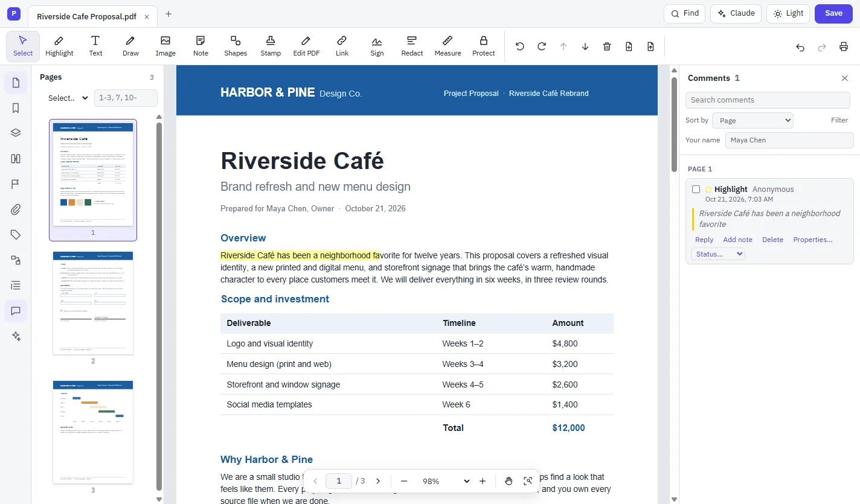Viewport: 860px width, 504px height.
Task: Delete the selected page with trash icon
Action: point(607,46)
